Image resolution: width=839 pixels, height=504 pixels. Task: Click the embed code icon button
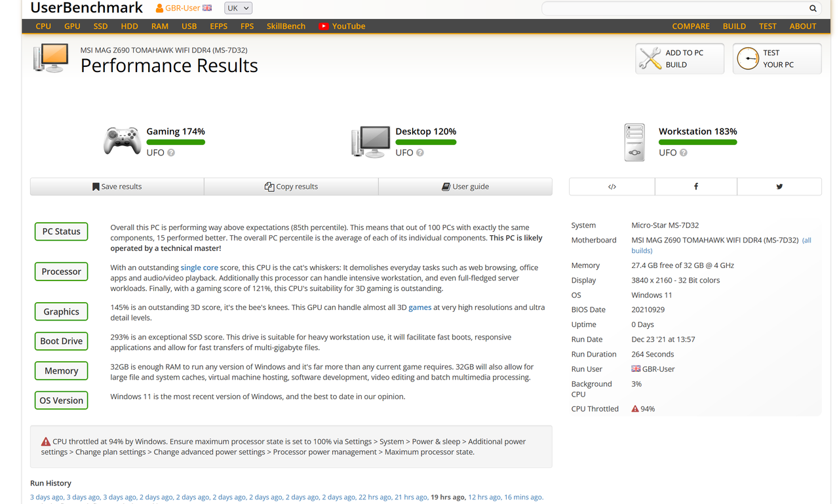(x=612, y=187)
